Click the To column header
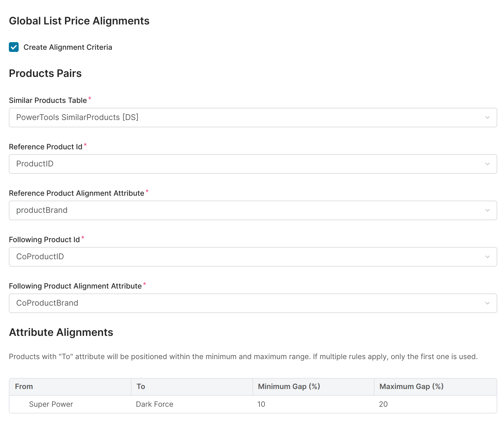The width and height of the screenshot is (504, 422). pyautogui.click(x=141, y=387)
